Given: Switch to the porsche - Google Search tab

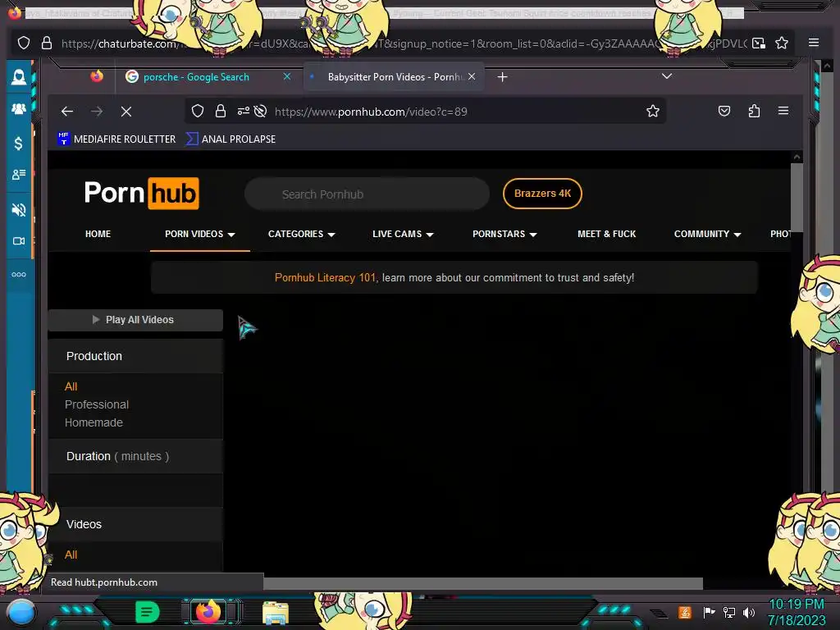Looking at the screenshot, I should click(197, 77).
